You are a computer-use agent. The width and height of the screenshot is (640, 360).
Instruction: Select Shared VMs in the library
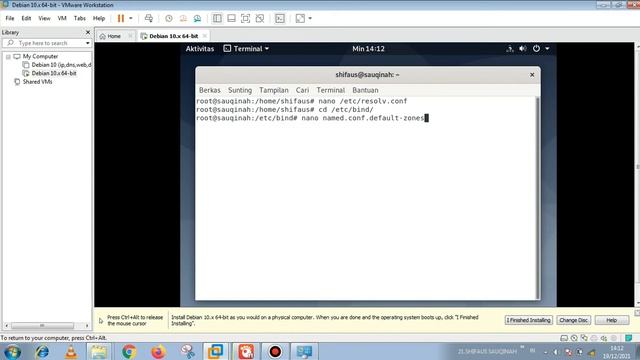click(x=37, y=82)
